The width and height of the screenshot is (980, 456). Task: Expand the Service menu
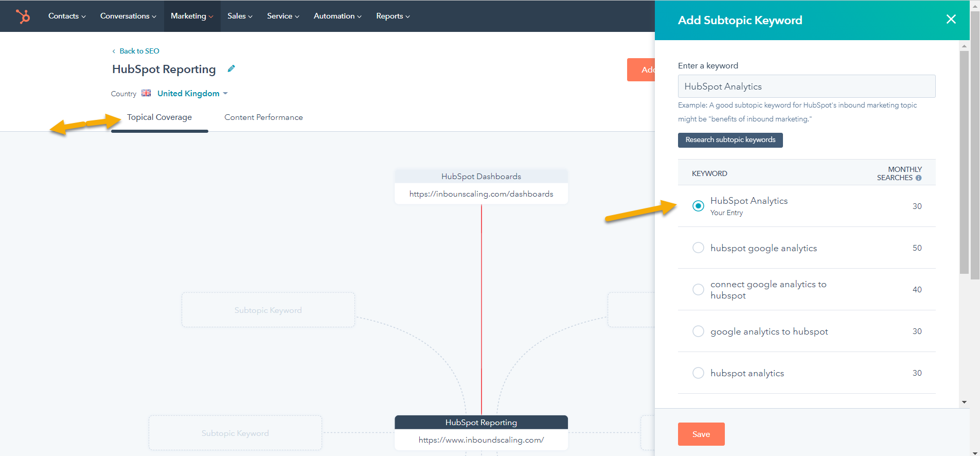pos(283,16)
